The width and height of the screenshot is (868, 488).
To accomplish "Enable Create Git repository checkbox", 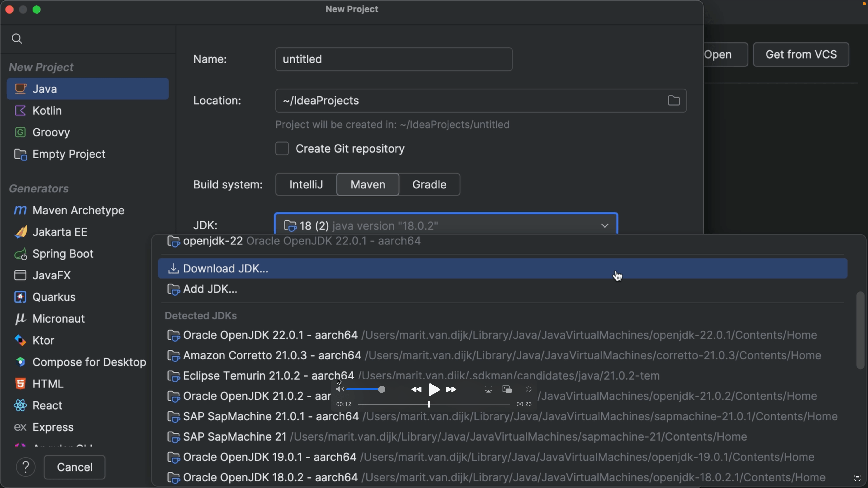I will pos(282,148).
